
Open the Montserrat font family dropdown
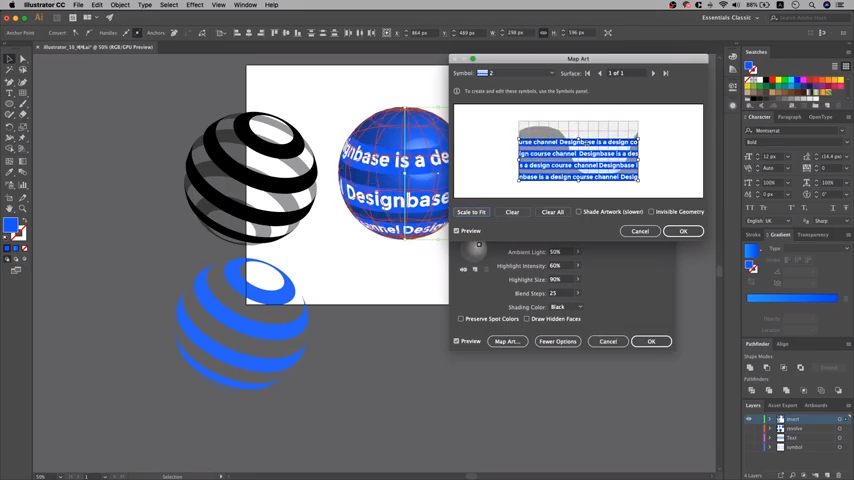(x=842, y=131)
